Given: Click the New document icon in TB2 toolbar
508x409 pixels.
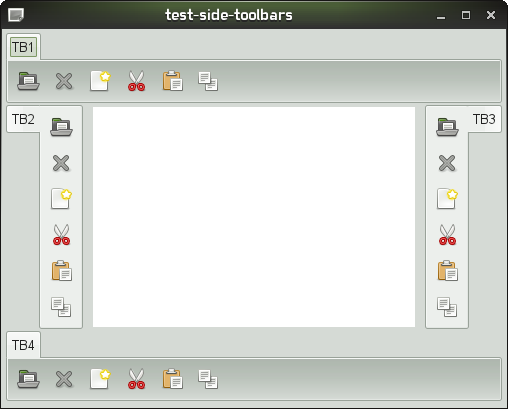Looking at the screenshot, I should click(61, 199).
